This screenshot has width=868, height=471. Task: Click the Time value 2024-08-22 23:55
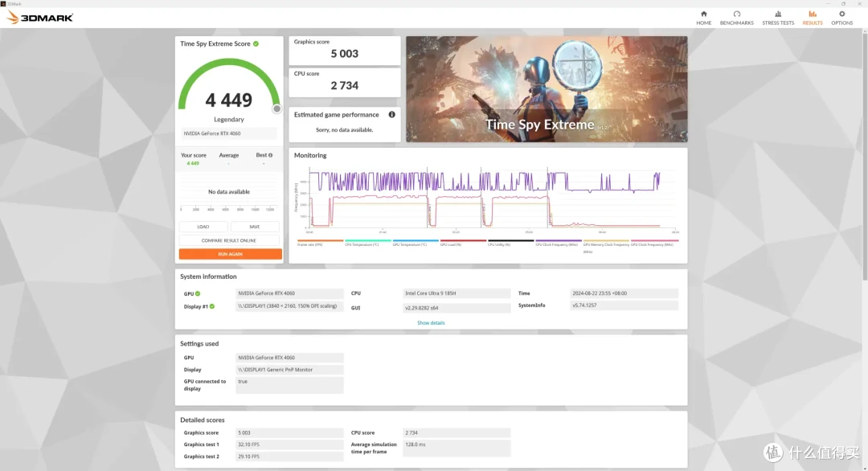(x=624, y=293)
